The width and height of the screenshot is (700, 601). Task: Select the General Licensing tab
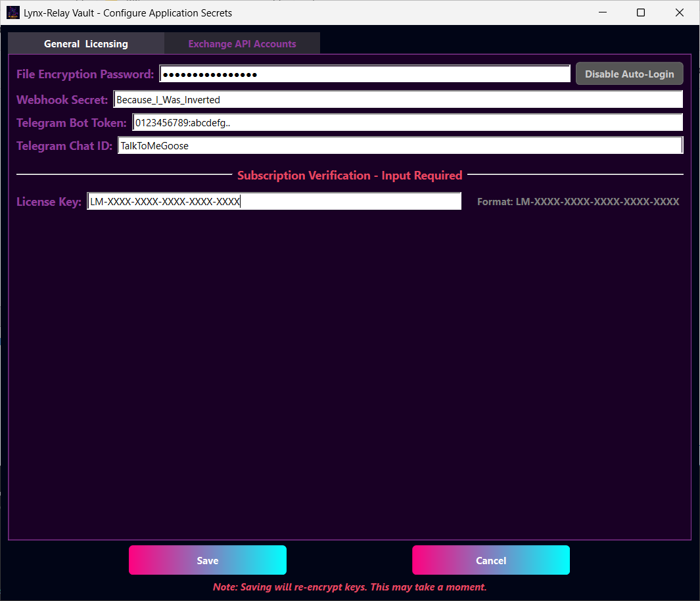[x=86, y=43]
